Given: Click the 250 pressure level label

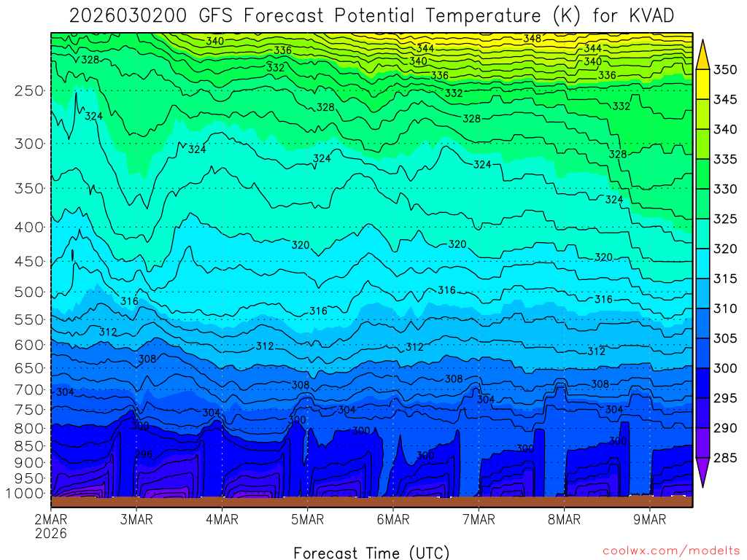Looking at the screenshot, I should pos(29,90).
